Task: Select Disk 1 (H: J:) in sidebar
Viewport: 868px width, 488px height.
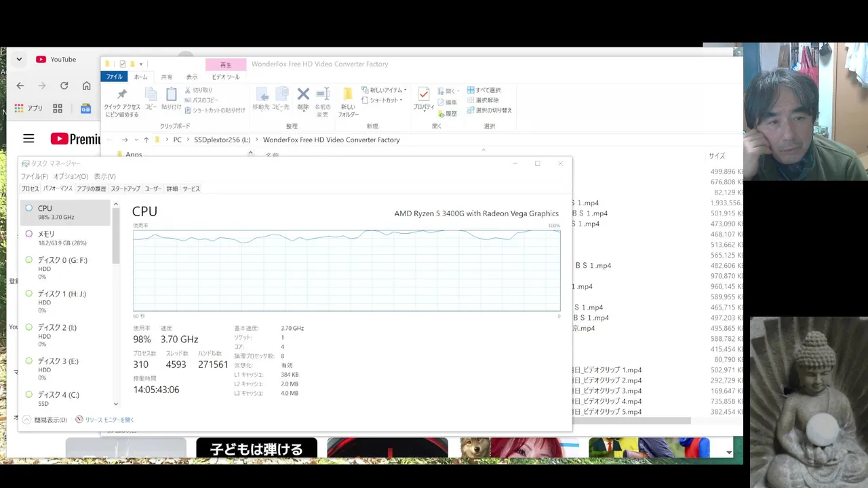Action: click(66, 302)
